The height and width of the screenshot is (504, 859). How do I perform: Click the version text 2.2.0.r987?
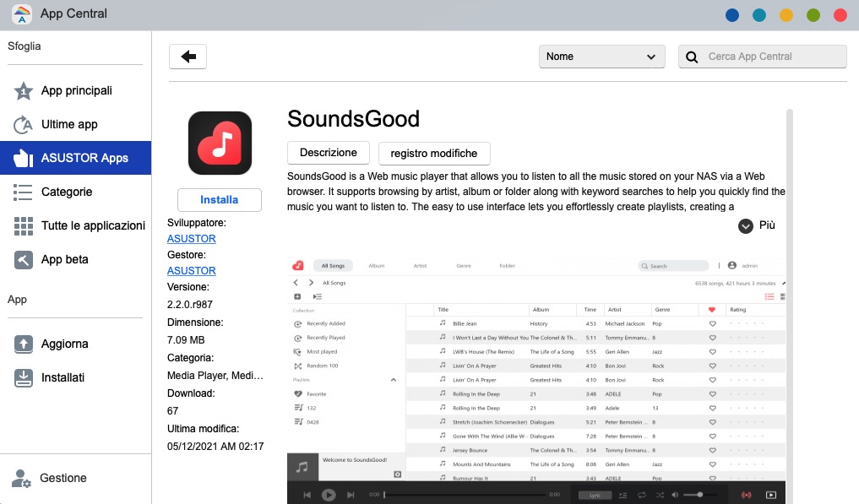(189, 305)
